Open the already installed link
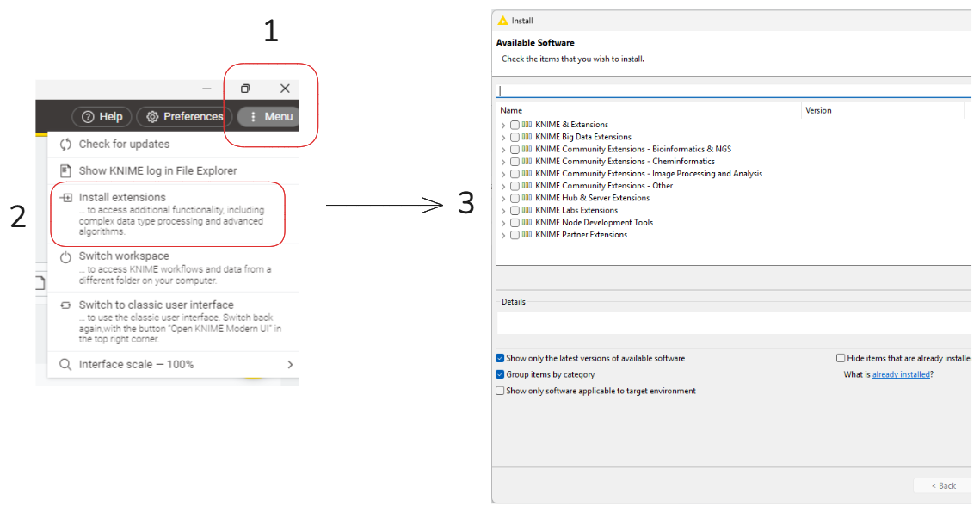The height and width of the screenshot is (512, 980). click(901, 374)
